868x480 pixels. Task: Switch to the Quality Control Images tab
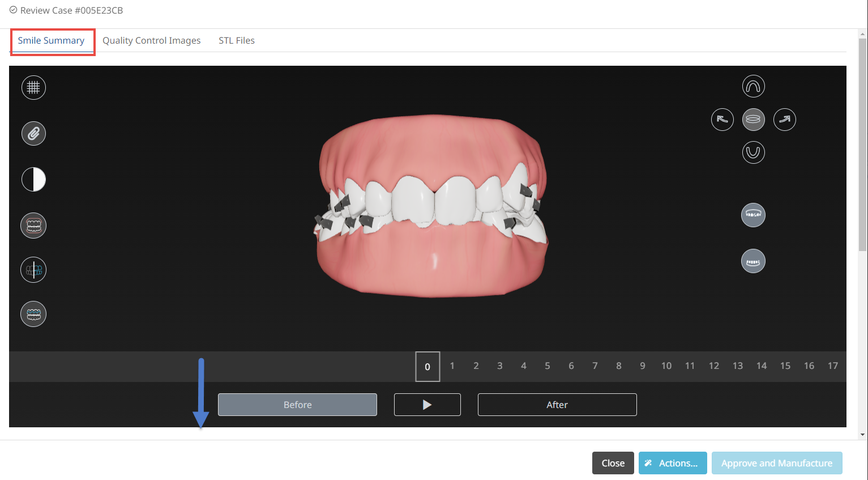click(152, 40)
